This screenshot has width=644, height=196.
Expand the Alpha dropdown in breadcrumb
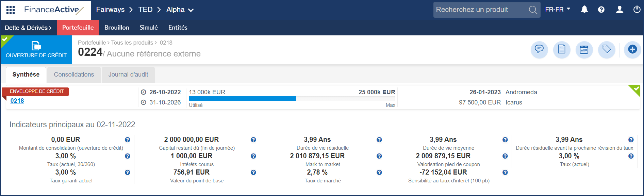pos(180,10)
